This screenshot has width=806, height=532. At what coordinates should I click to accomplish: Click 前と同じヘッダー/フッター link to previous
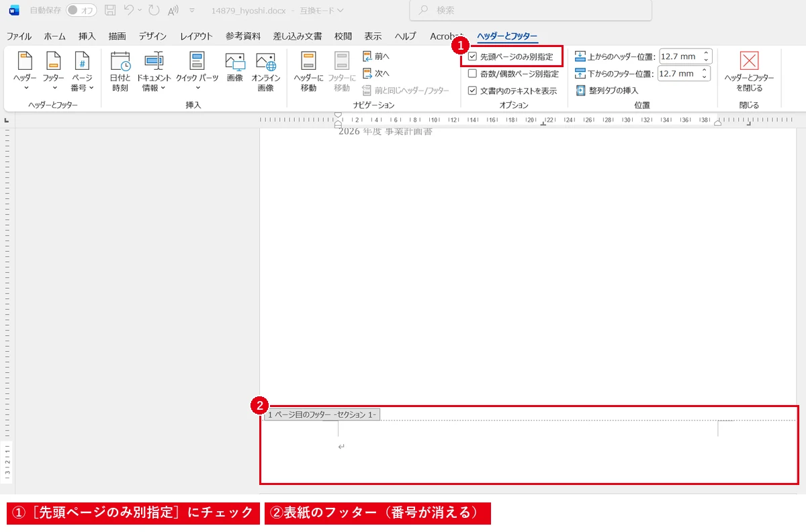click(x=406, y=90)
